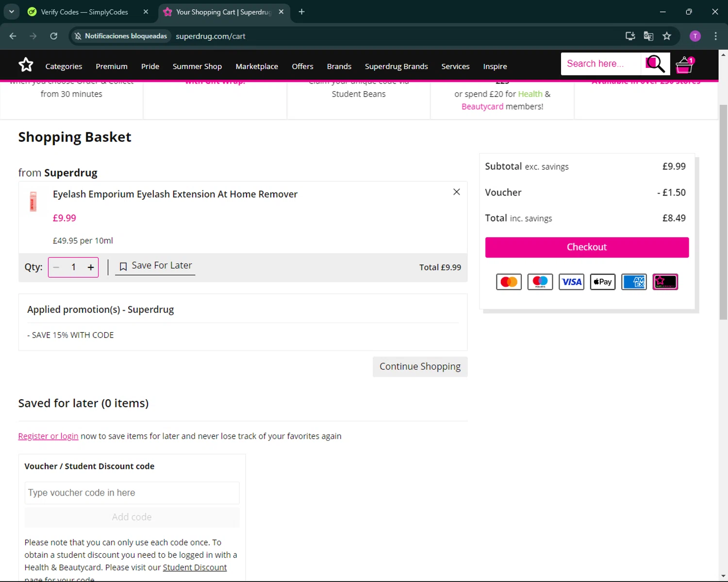728x582 pixels.
Task: Decrease quantity with the minus button
Action: 56,267
